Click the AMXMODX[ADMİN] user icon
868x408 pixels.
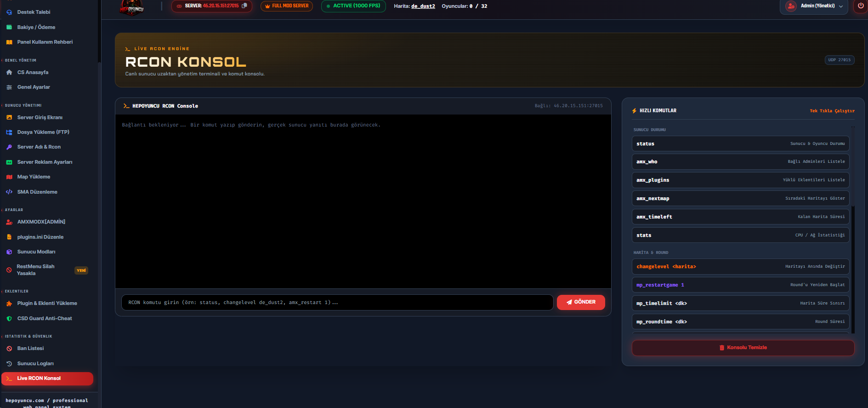pos(9,222)
